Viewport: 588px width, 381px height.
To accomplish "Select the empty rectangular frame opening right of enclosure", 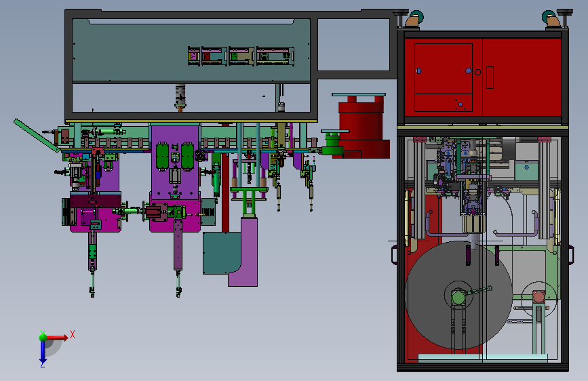I will pos(353,45).
